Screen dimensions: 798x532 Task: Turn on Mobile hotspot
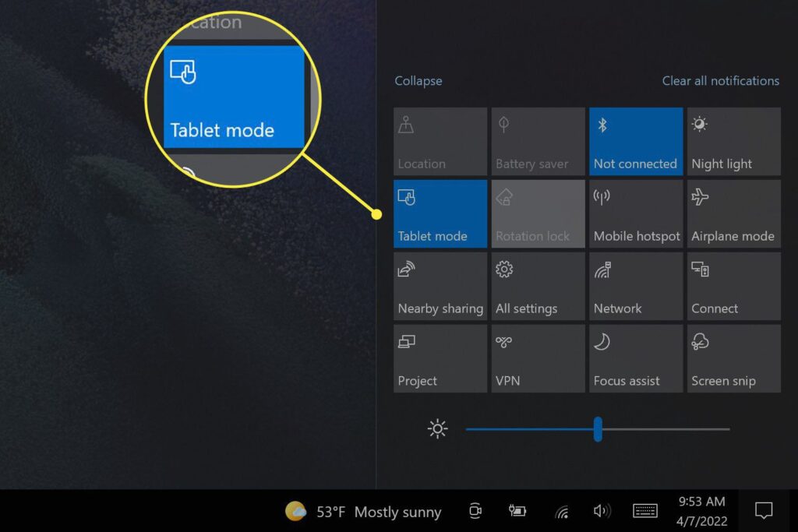point(635,213)
